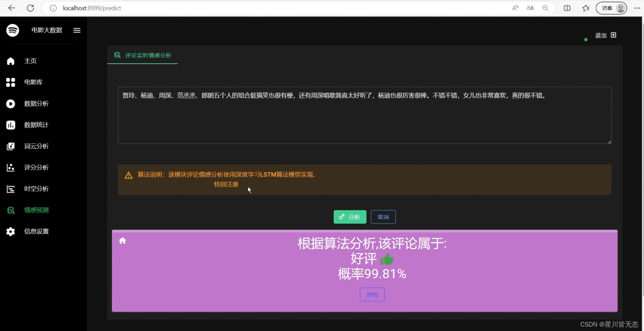This screenshot has height=331, width=644.
Task: Click the icon in 评论实时情感分析 tab
Action: coord(117,55)
